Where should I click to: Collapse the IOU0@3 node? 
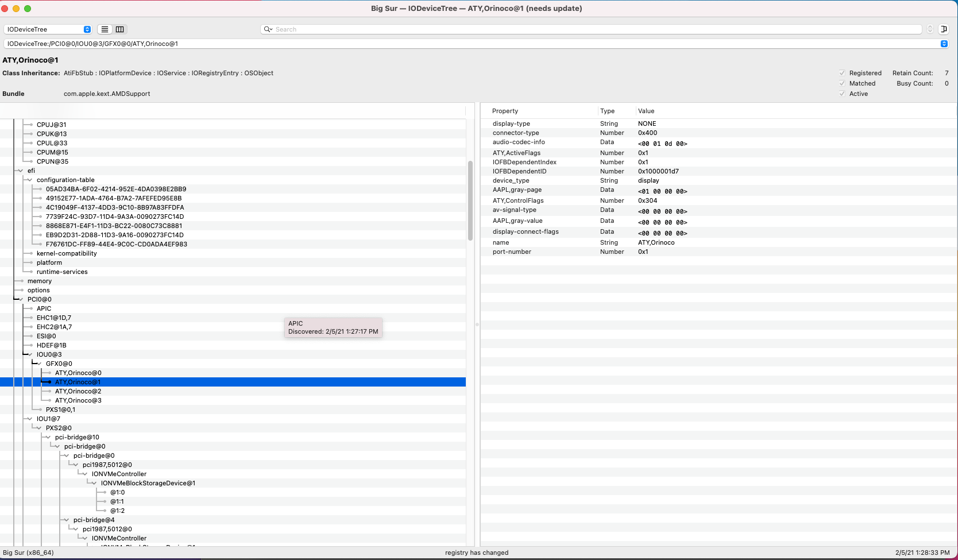tap(30, 354)
